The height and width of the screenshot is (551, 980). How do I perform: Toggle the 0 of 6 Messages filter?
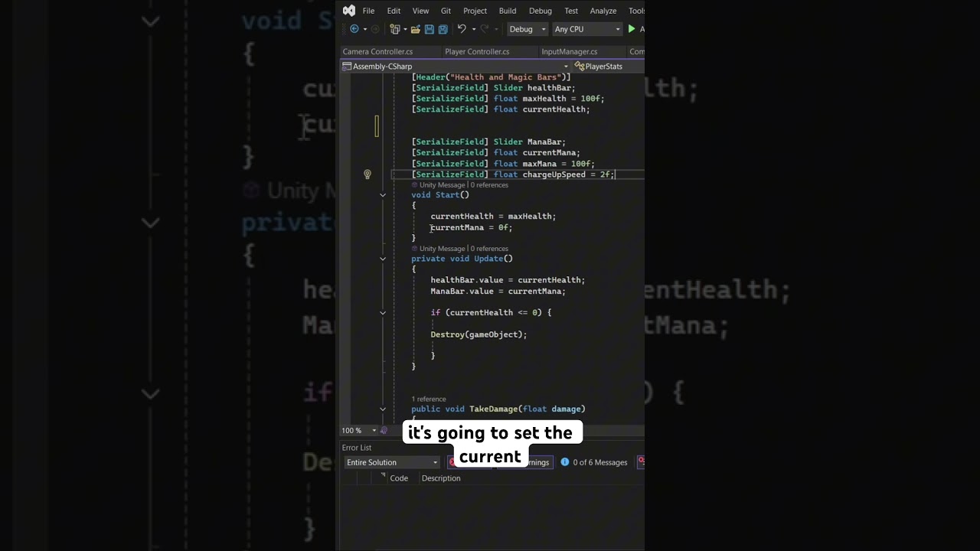tap(594, 462)
